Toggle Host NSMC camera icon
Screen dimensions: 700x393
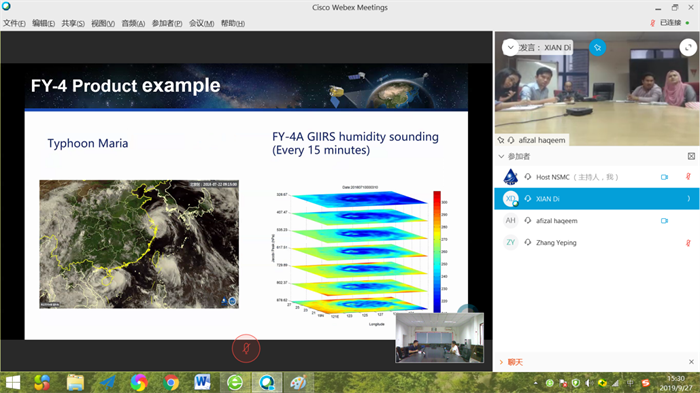(664, 177)
